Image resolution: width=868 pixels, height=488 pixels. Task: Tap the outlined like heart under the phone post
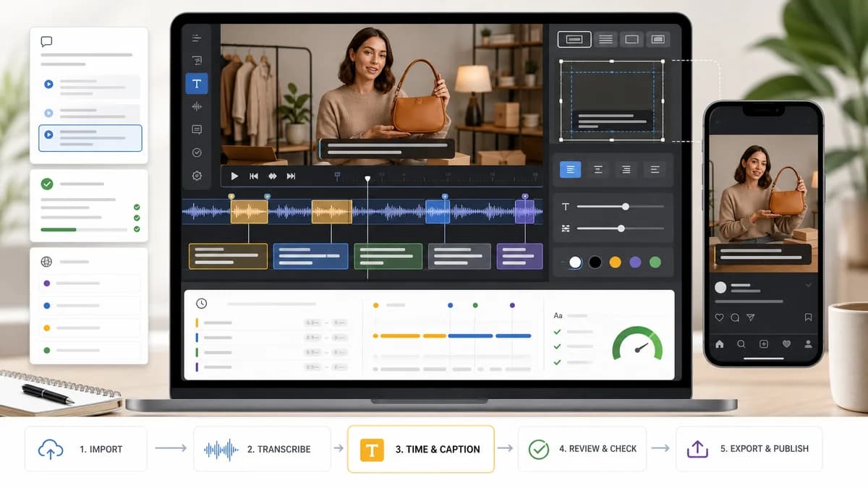719,317
